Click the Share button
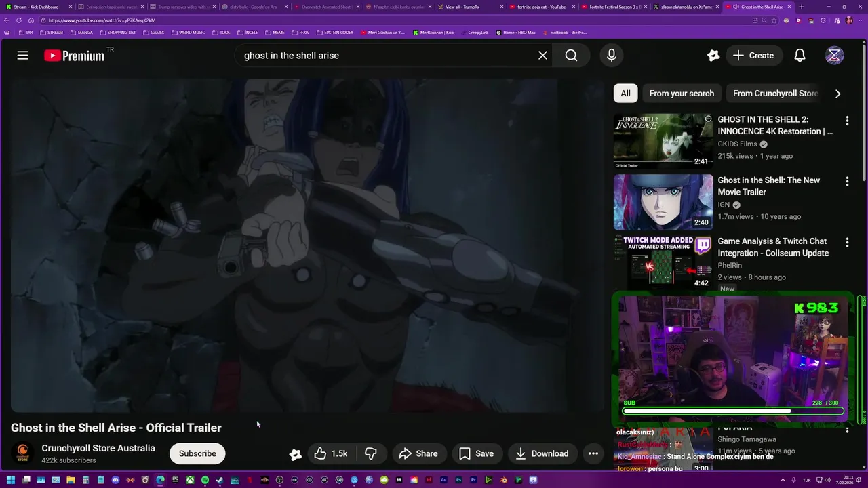The width and height of the screenshot is (868, 488). pos(418,453)
